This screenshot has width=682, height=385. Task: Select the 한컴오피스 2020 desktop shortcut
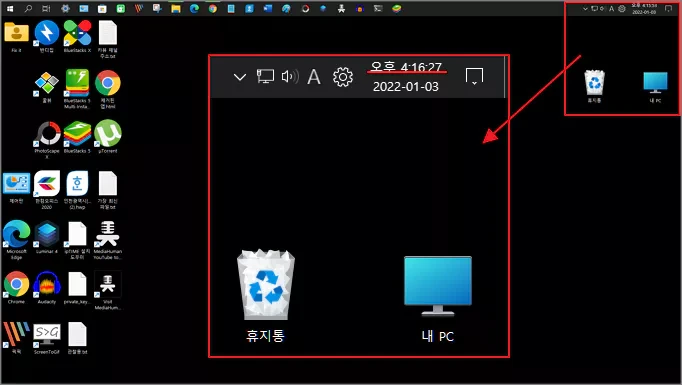pos(47,190)
